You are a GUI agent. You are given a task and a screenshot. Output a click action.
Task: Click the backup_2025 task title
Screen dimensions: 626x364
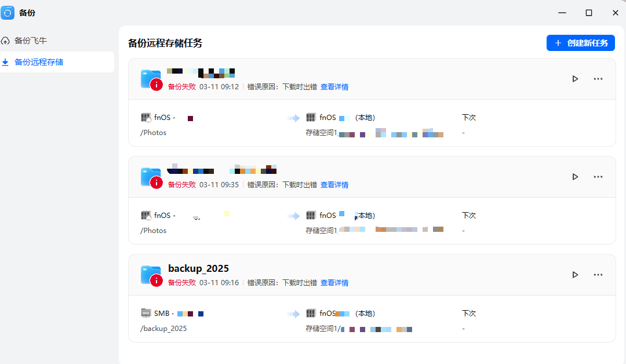click(x=198, y=268)
